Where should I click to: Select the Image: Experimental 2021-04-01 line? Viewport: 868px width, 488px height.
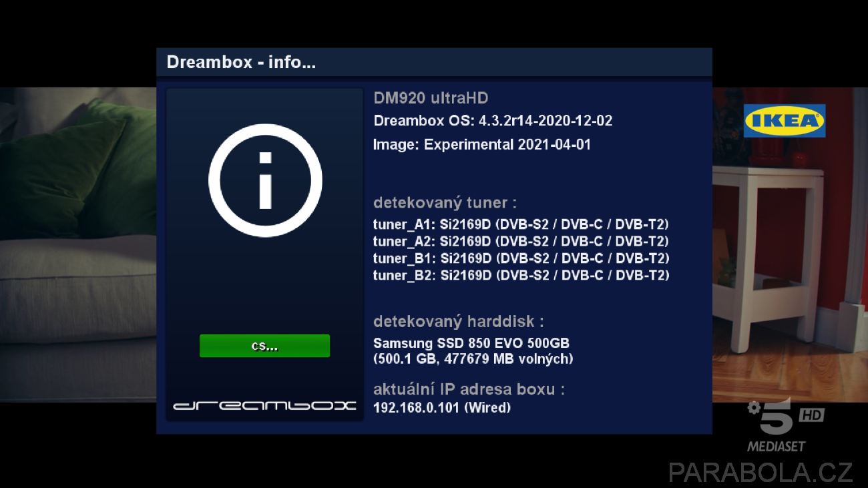click(x=482, y=144)
